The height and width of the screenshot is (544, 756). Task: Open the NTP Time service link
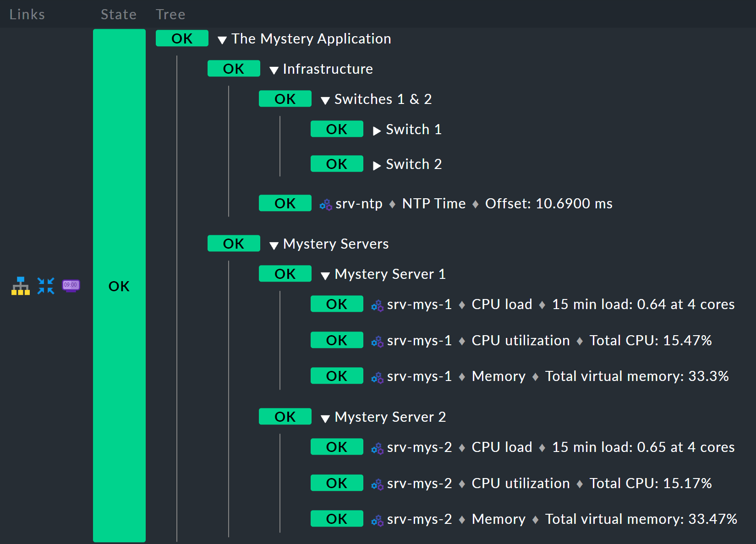pyautogui.click(x=433, y=203)
